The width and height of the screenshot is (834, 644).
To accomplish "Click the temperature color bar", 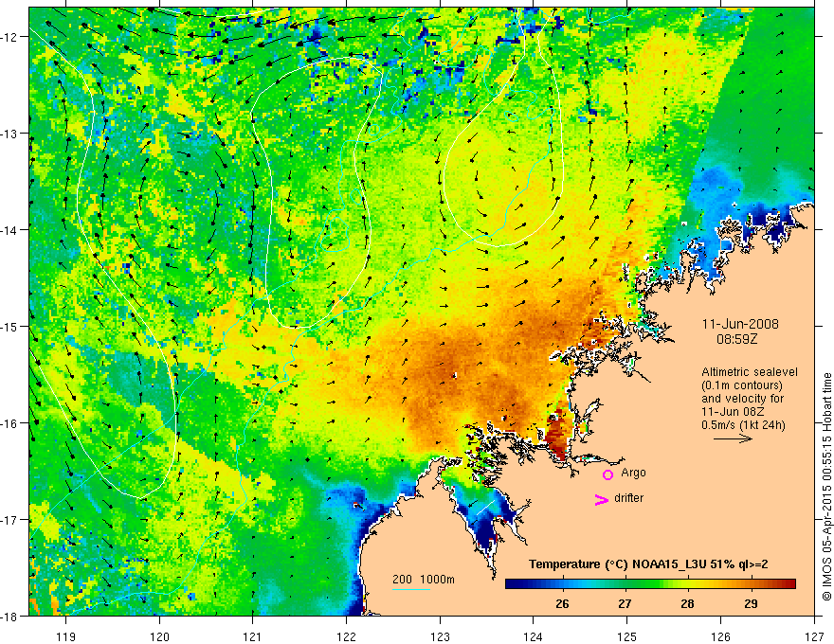I will (650, 584).
